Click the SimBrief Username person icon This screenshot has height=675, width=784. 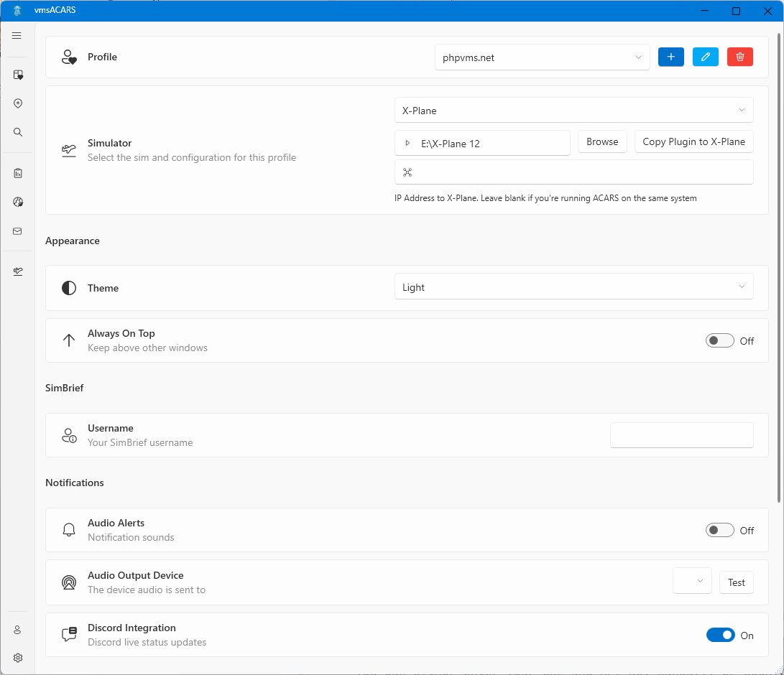pos(69,435)
